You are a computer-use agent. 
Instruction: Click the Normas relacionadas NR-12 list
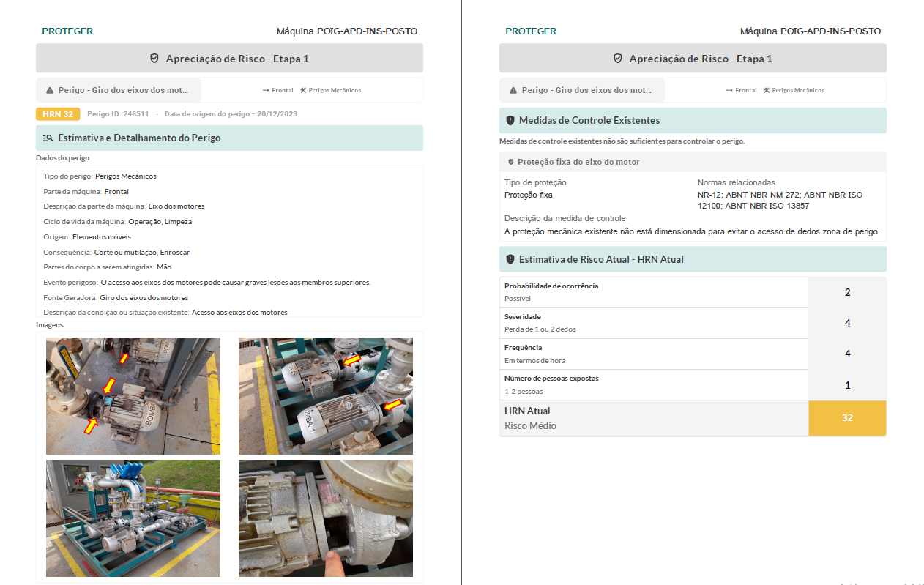pyautogui.click(x=780, y=201)
